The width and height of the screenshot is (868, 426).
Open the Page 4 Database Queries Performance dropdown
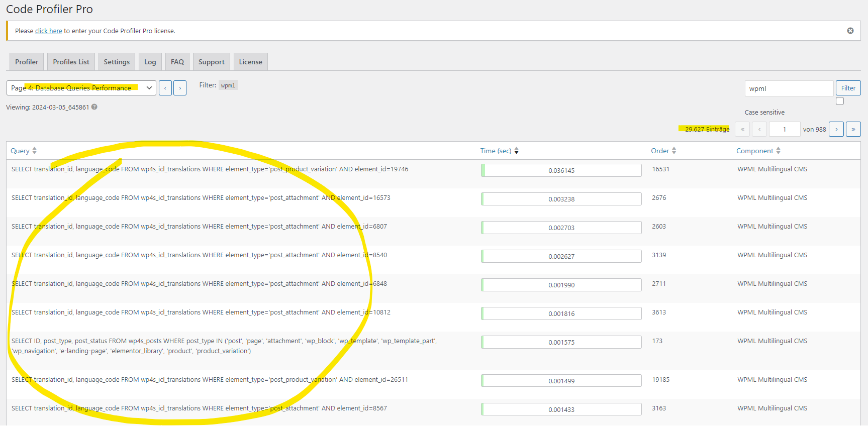tap(81, 88)
